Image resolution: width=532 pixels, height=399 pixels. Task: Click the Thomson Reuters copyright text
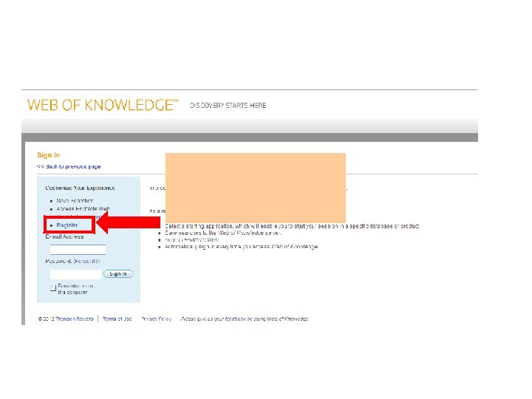66,319
